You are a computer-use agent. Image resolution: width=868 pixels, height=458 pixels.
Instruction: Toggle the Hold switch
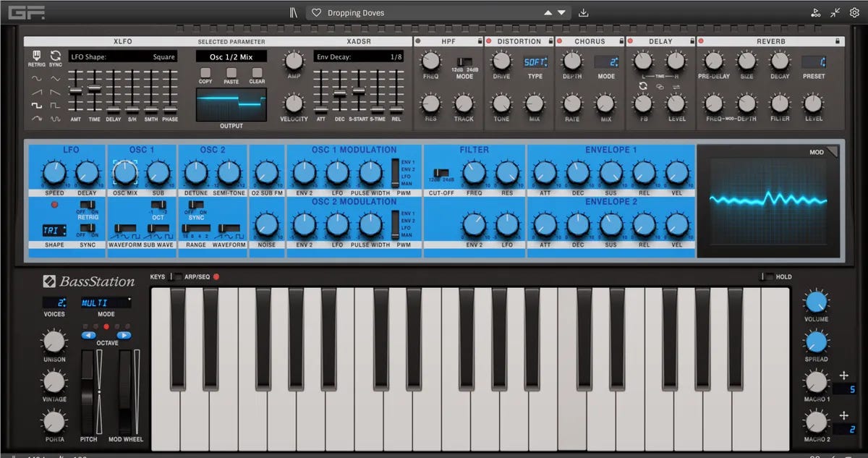tap(766, 276)
